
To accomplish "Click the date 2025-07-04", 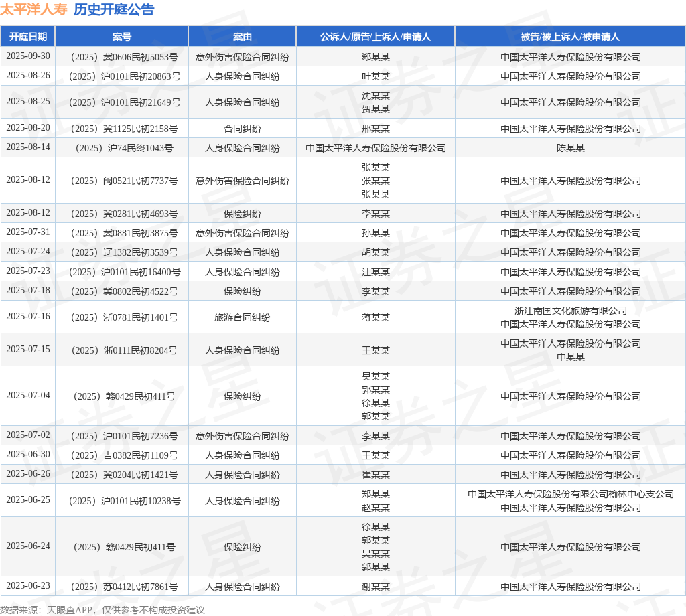I will pyautogui.click(x=28, y=395).
